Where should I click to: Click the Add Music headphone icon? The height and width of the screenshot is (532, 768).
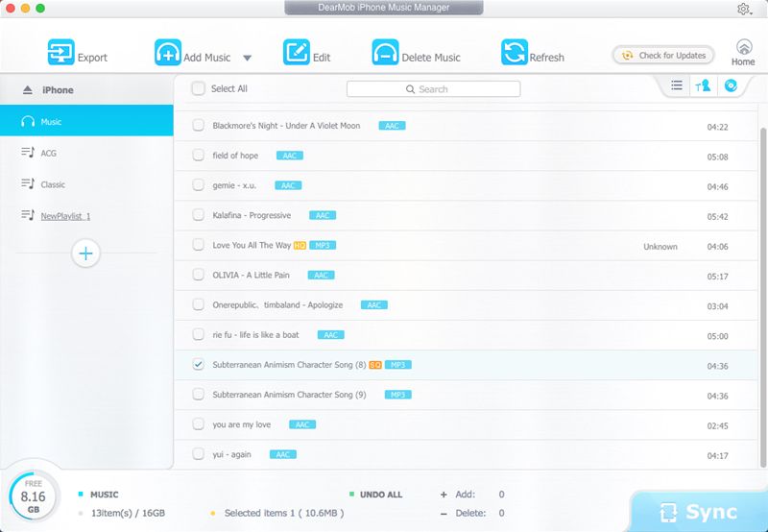(x=167, y=53)
